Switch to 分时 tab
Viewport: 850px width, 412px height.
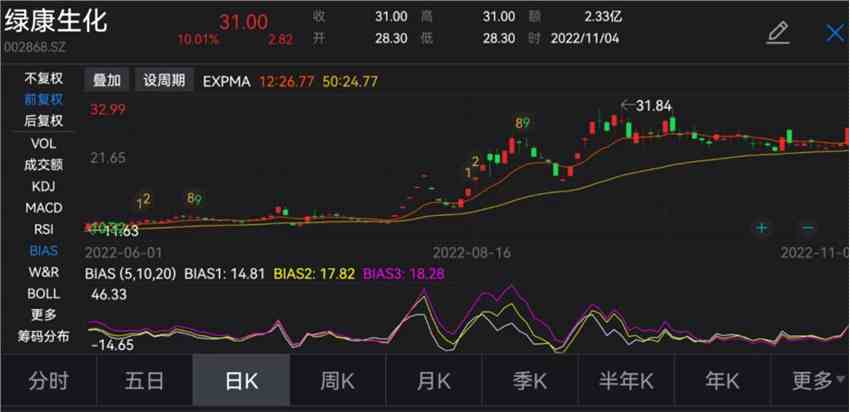point(49,381)
